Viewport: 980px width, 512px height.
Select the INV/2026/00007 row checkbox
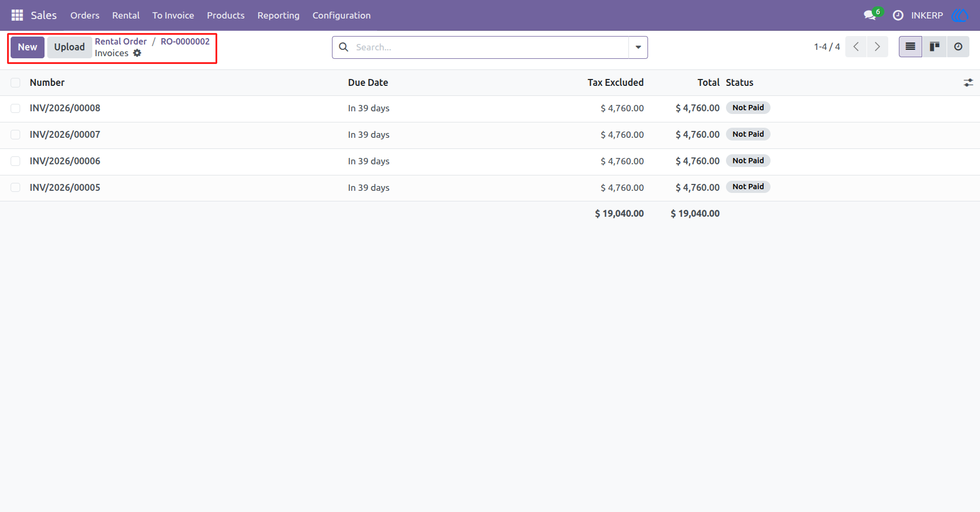(x=15, y=135)
